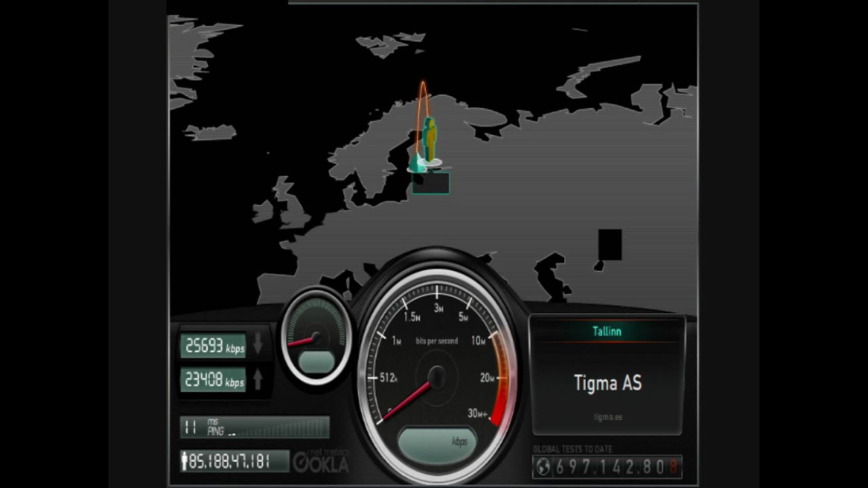Click the Global Tests To Date label
Screen dimensions: 868x488
pos(573,449)
